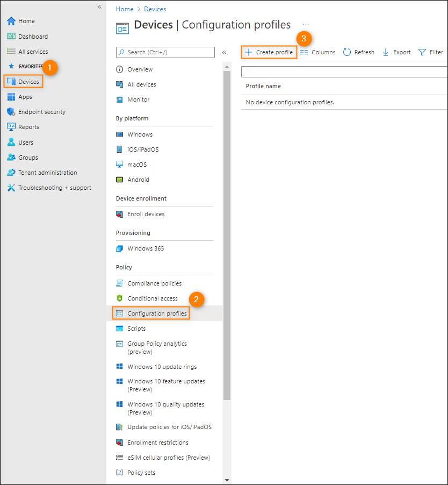Click the Columns toolbar button
The image size is (448, 485).
[x=318, y=52]
